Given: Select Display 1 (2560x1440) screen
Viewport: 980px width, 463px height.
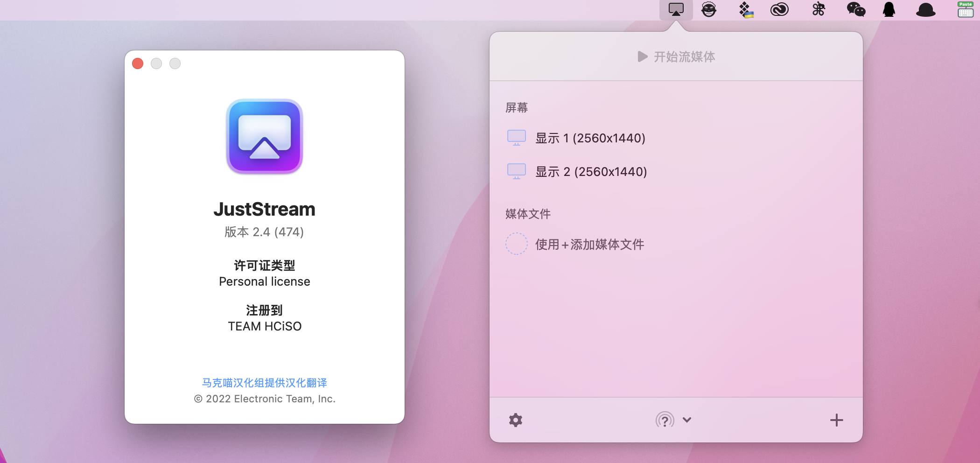Looking at the screenshot, I should (x=590, y=138).
